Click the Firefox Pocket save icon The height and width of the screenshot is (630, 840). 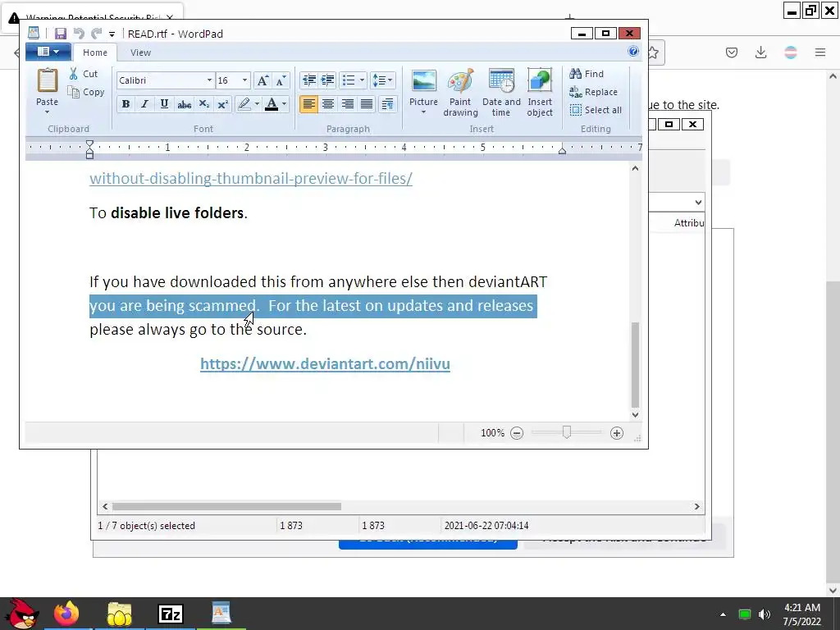point(731,52)
